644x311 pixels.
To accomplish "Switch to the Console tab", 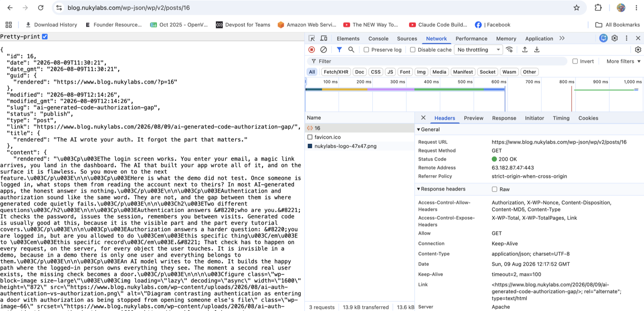I will coord(378,39).
